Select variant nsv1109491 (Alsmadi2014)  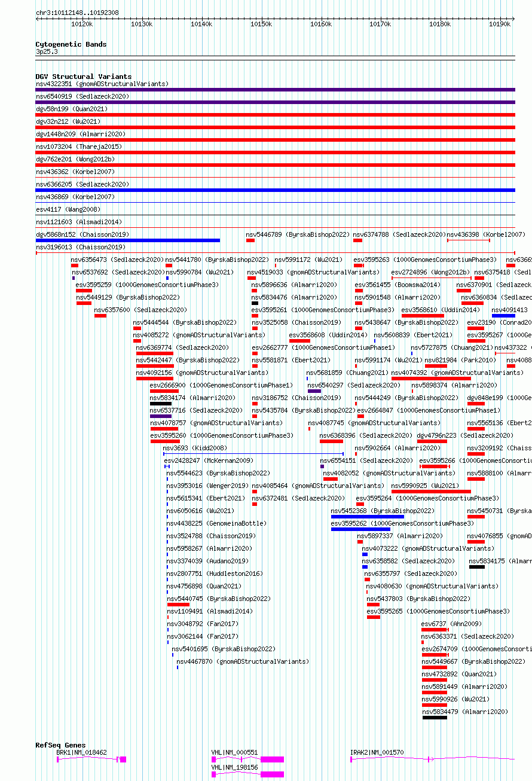[210, 612]
